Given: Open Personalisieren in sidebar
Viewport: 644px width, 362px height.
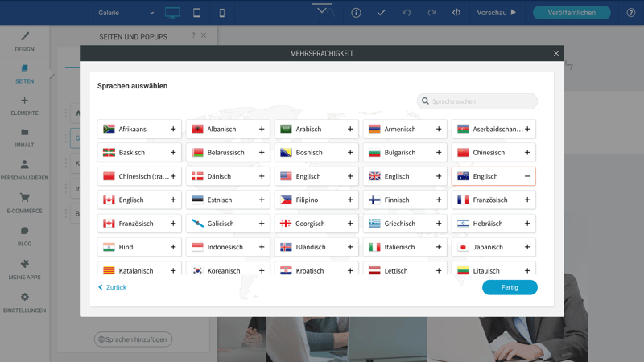Looking at the screenshot, I should pyautogui.click(x=24, y=170).
